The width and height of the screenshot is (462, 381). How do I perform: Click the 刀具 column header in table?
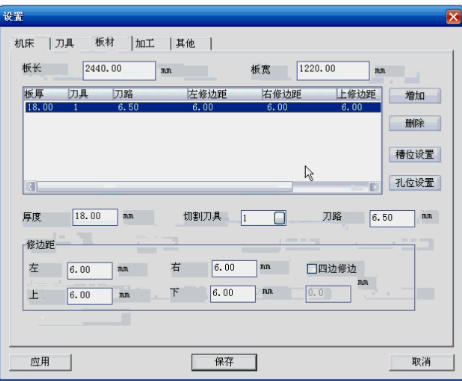coord(90,94)
